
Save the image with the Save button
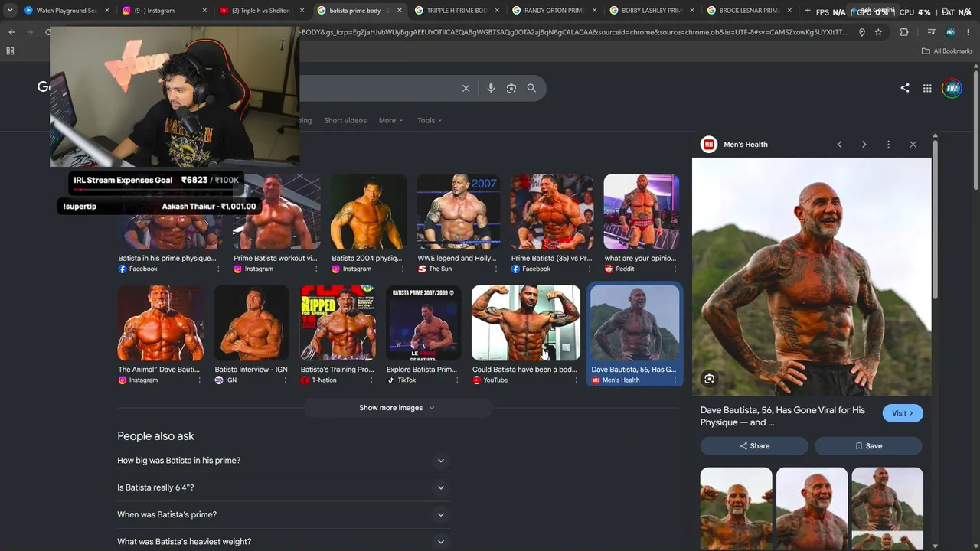[x=868, y=446]
